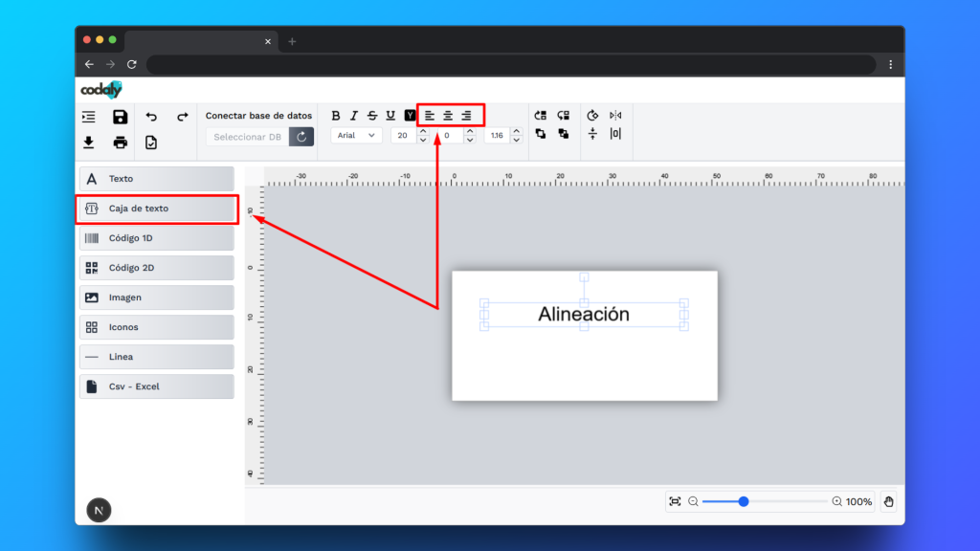Open the Iconos library

tap(157, 327)
